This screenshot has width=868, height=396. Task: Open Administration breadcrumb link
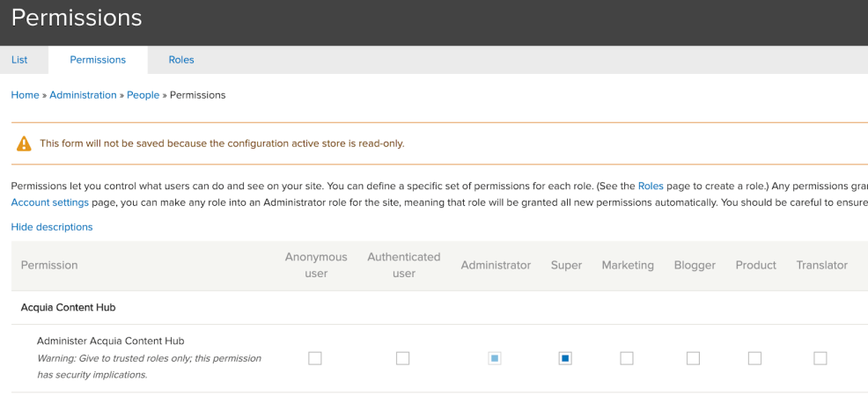tap(83, 95)
